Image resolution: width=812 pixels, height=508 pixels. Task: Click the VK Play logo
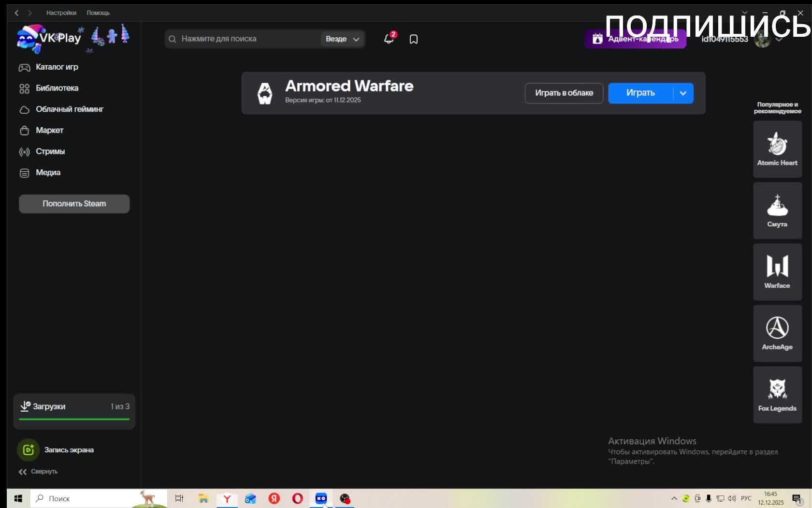[49, 38]
